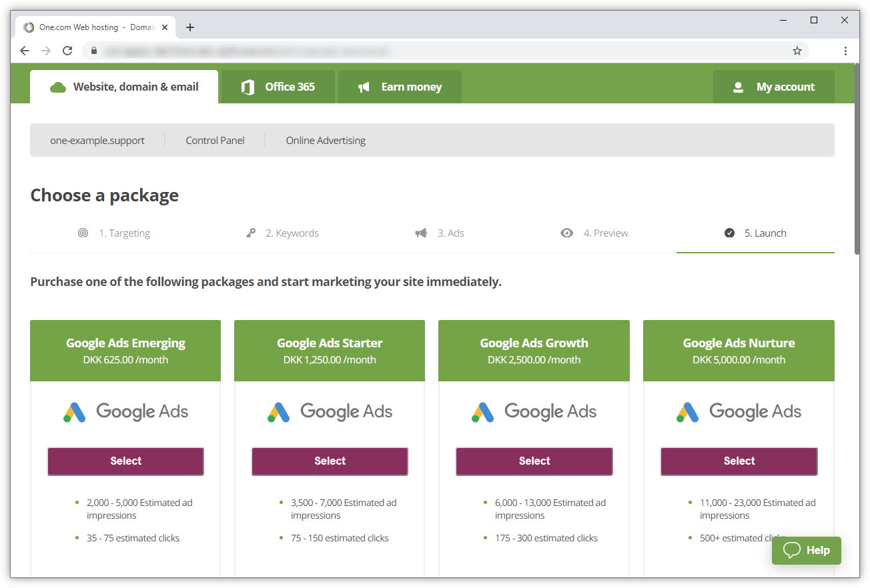This screenshot has height=588, width=870.
Task: Select the Google Ads Emerging package
Action: point(125,461)
